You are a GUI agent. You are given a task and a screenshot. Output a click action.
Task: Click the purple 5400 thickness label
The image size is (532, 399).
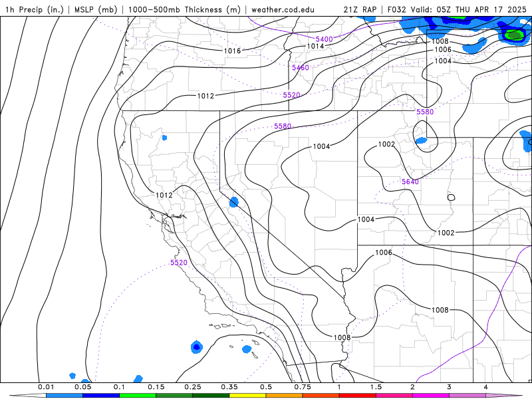pyautogui.click(x=325, y=39)
